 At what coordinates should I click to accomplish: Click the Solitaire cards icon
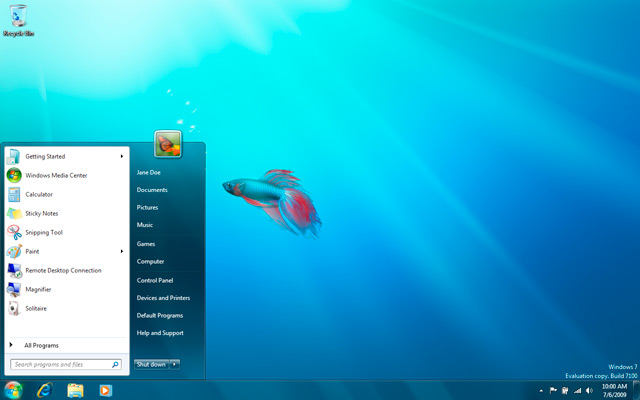point(14,308)
